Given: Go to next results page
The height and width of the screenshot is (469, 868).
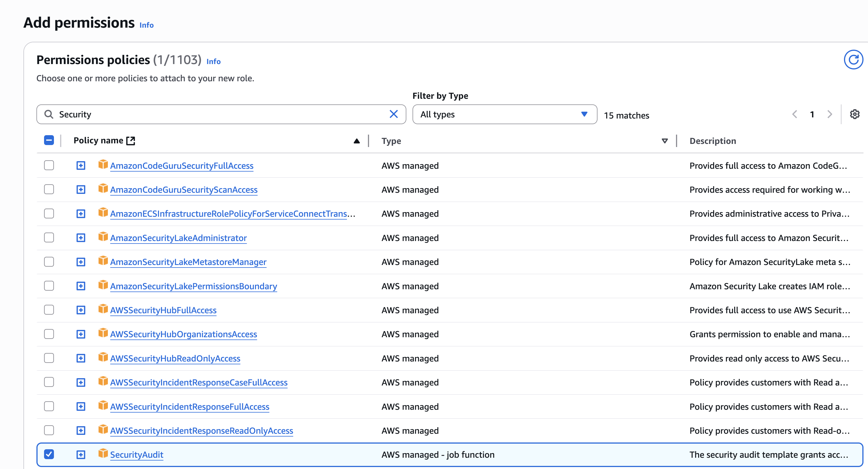Looking at the screenshot, I should pos(830,115).
